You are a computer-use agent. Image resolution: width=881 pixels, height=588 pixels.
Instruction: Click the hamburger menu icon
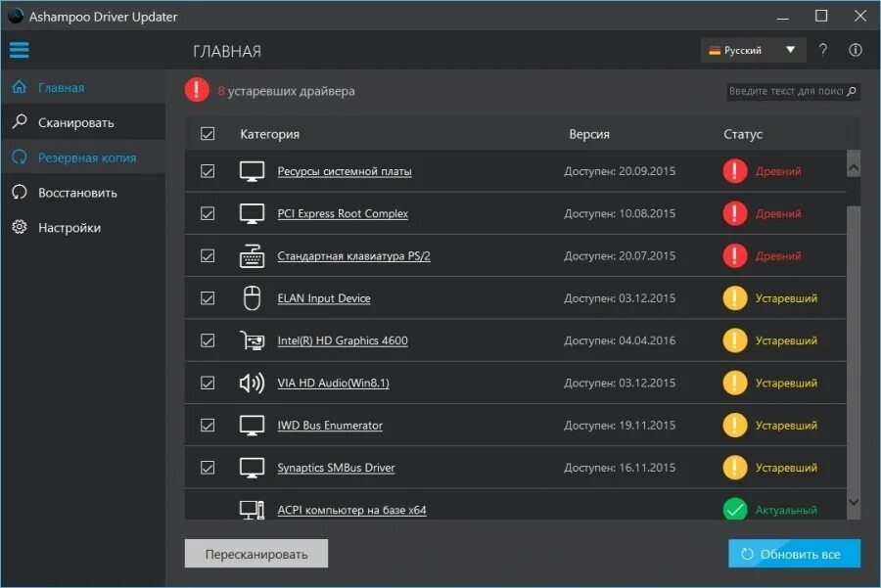[x=19, y=50]
